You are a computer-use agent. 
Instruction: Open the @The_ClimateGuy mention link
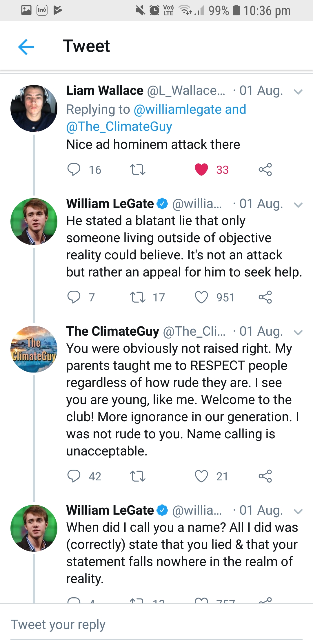point(119,126)
